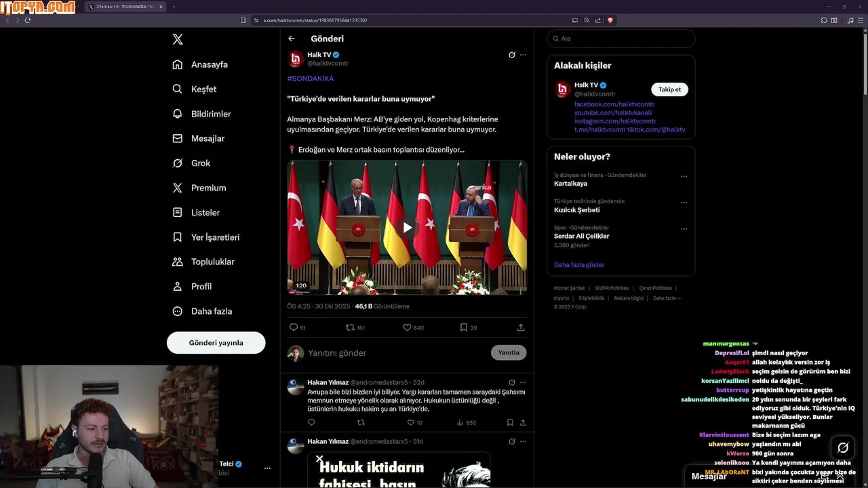Open more options on Halk TV post
Screen dimensions: 868x488
(x=523, y=55)
